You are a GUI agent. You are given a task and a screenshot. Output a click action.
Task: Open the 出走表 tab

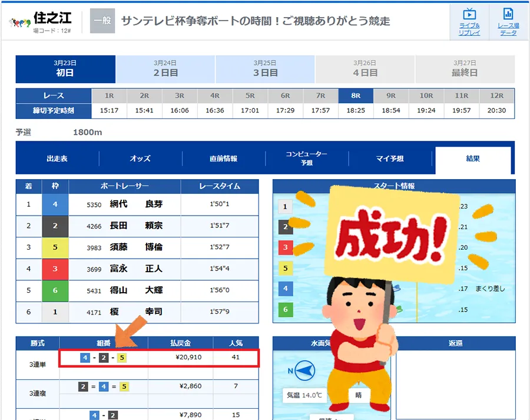(x=57, y=158)
